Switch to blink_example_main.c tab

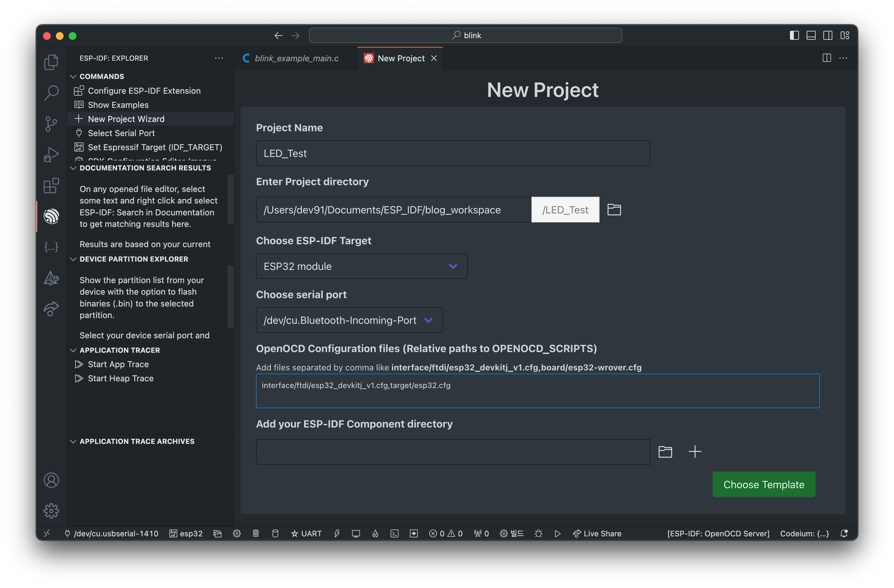pos(296,58)
